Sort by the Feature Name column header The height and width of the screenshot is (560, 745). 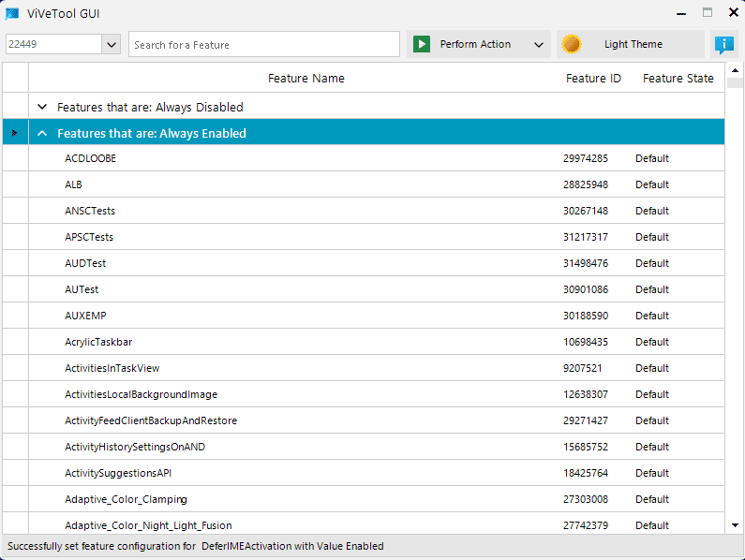[305, 79]
